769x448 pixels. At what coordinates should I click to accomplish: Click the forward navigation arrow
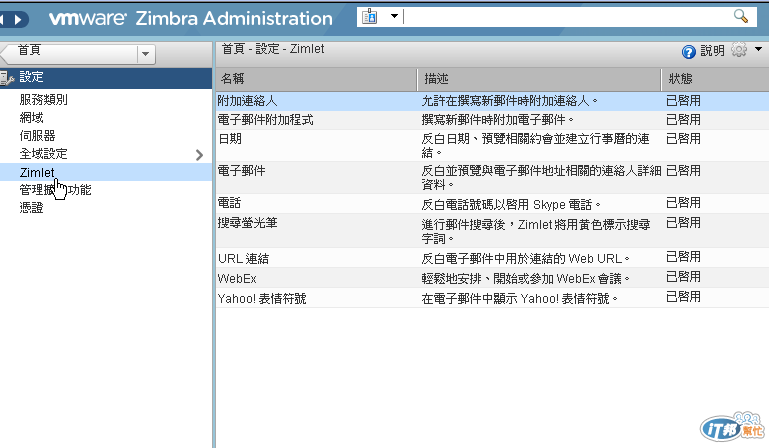18,20
